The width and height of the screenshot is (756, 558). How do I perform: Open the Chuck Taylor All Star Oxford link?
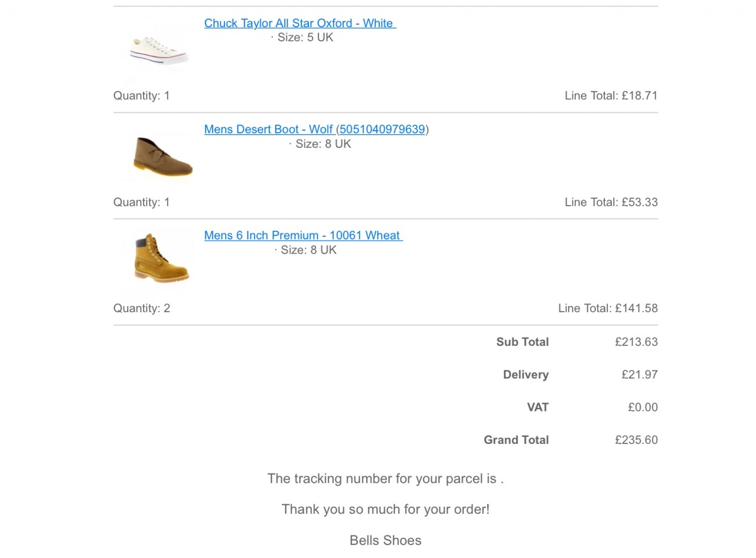pos(299,23)
